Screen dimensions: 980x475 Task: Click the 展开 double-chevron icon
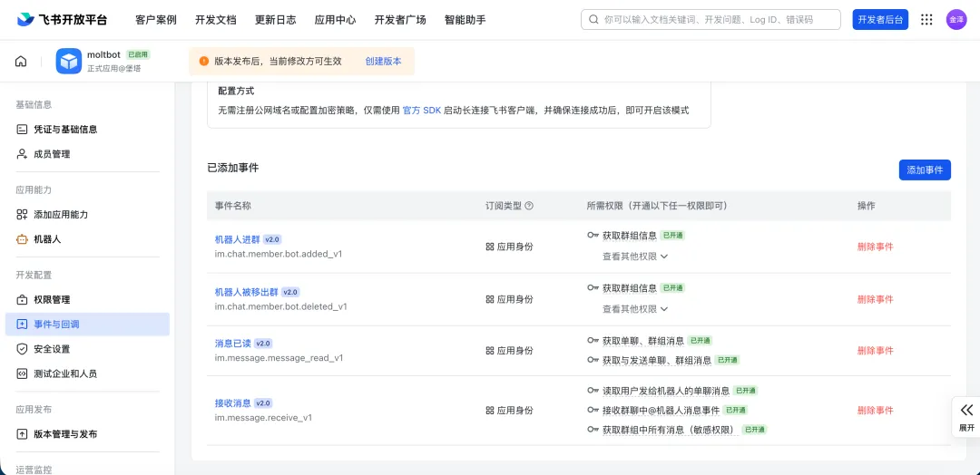click(967, 410)
